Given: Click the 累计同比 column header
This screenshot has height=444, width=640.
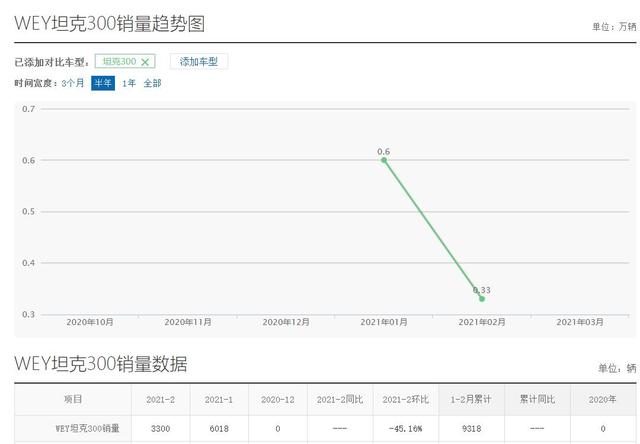Looking at the screenshot, I should pyautogui.click(x=537, y=400).
